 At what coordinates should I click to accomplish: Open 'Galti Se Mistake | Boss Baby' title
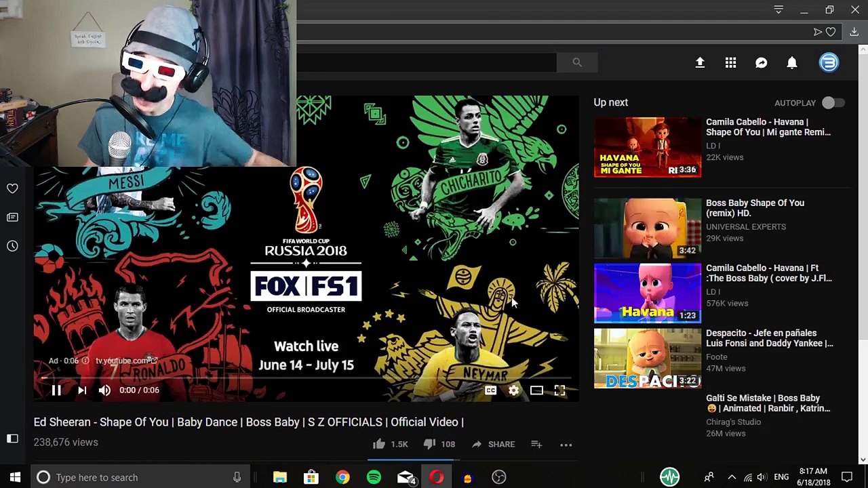pyautogui.click(x=768, y=403)
